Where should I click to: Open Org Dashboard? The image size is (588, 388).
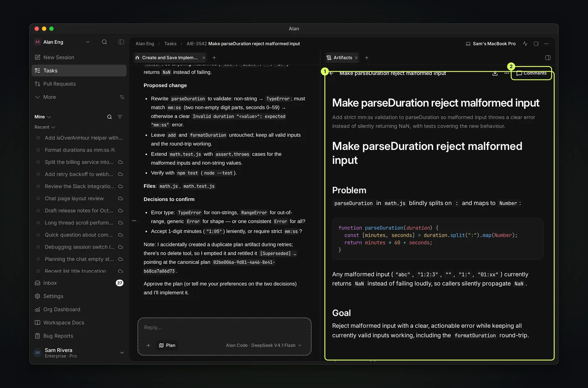pyautogui.click(x=79, y=309)
